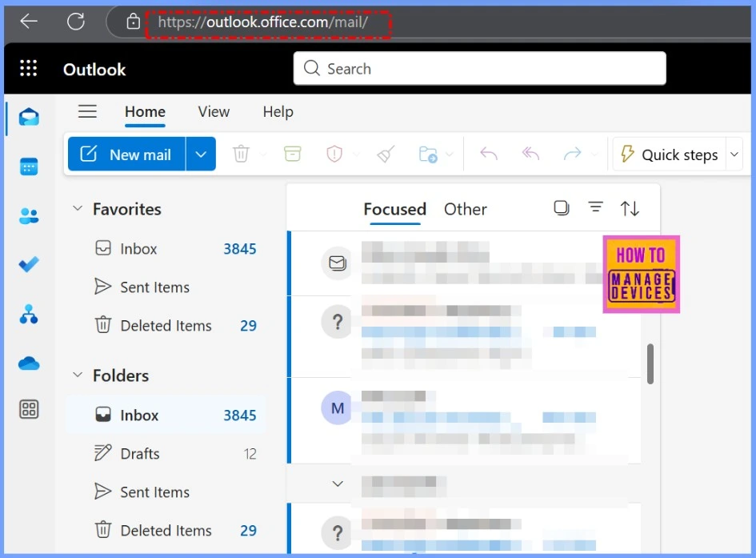
Task: Click the Quick steps button
Action: 670,155
